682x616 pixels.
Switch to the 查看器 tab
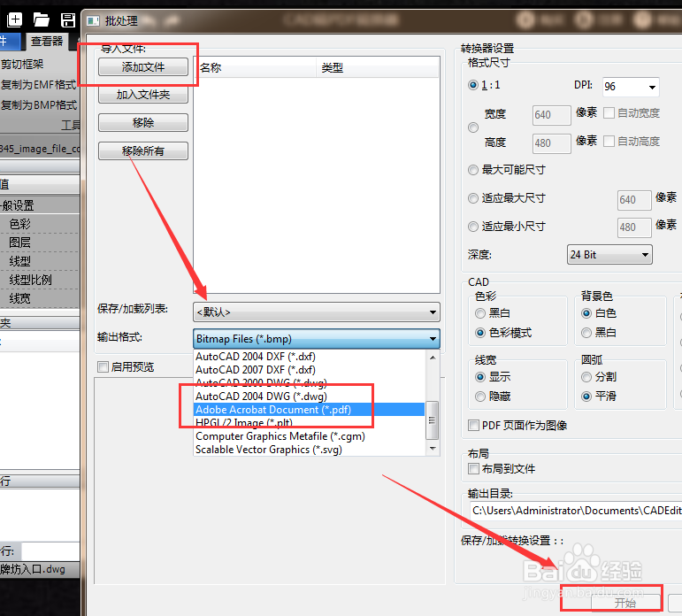47,42
